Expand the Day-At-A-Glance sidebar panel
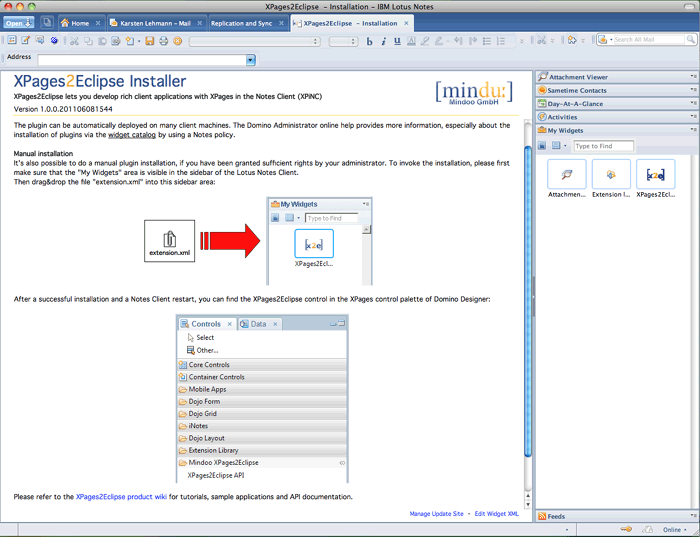The image size is (700, 537). click(617, 104)
